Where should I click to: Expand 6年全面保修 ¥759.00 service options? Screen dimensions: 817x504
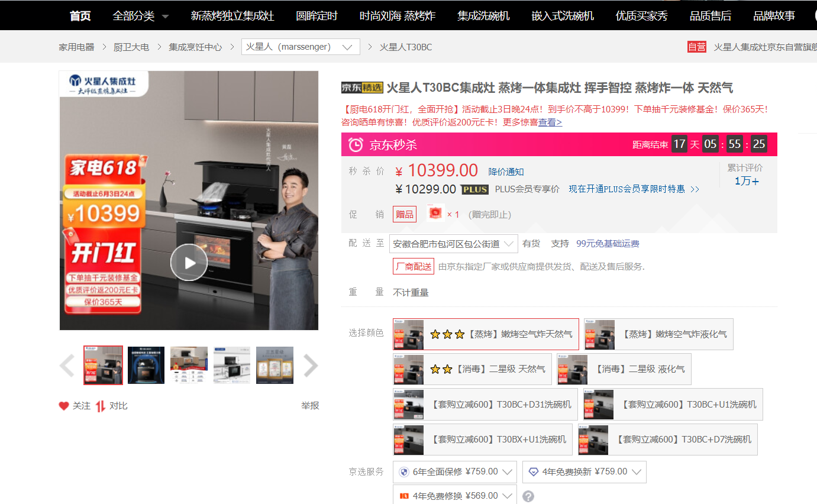(x=455, y=472)
